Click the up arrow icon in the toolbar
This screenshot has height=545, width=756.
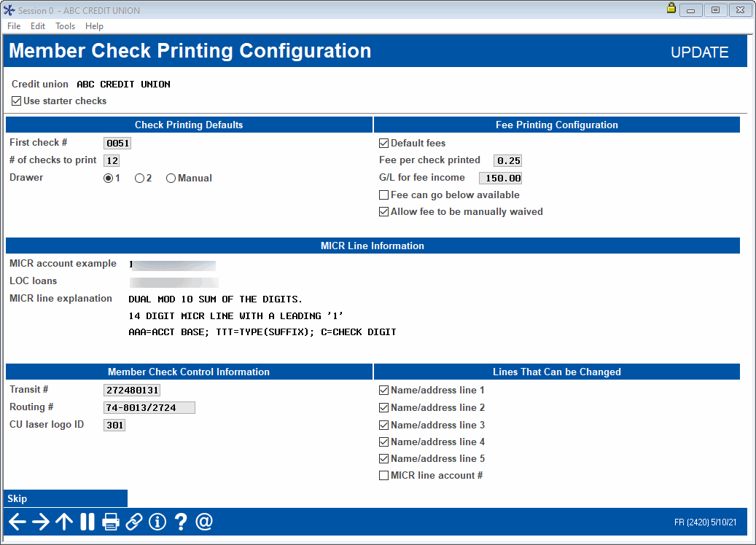tap(63, 521)
